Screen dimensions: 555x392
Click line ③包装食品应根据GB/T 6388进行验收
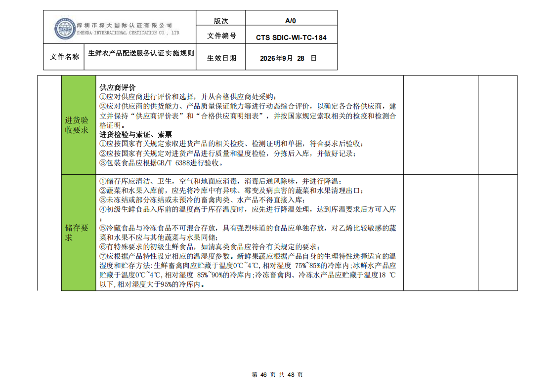coord(162,162)
